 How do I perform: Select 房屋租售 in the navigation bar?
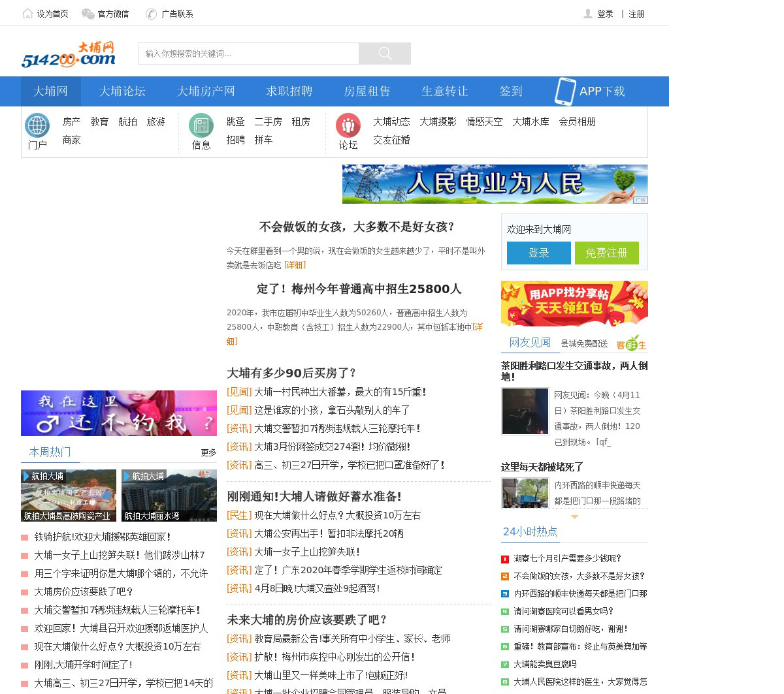367,91
